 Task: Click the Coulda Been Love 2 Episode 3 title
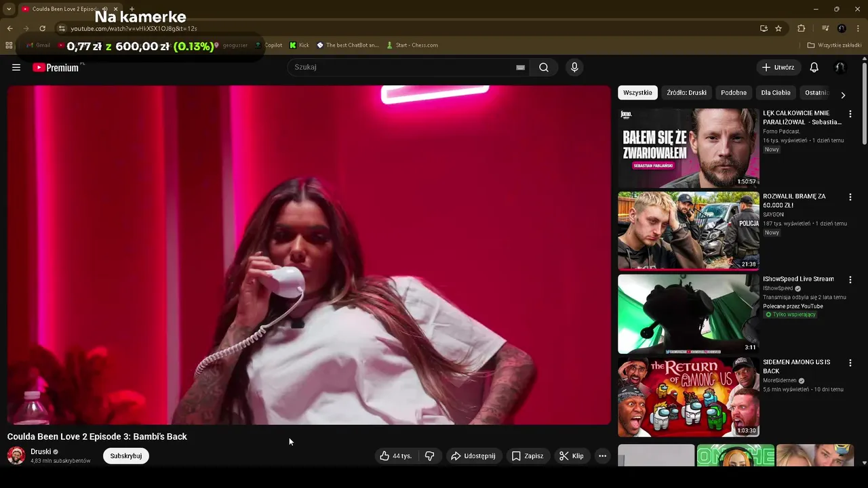[x=97, y=436]
